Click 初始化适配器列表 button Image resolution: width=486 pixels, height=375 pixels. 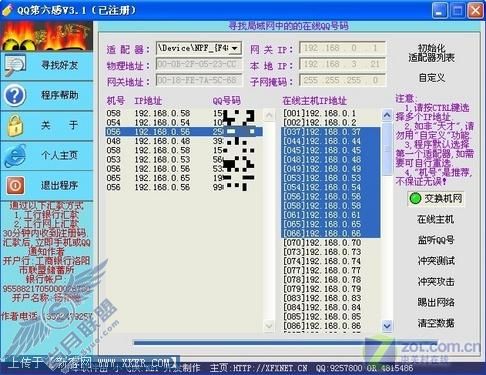(432, 53)
